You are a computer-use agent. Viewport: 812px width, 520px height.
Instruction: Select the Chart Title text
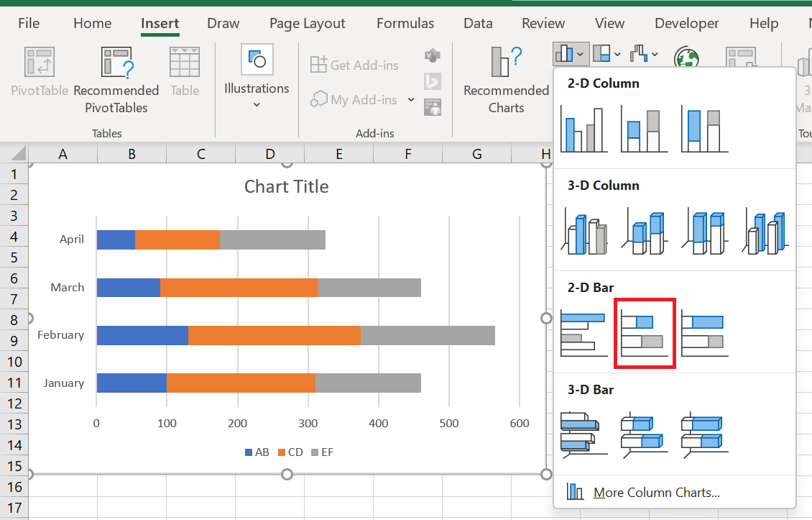click(x=287, y=186)
